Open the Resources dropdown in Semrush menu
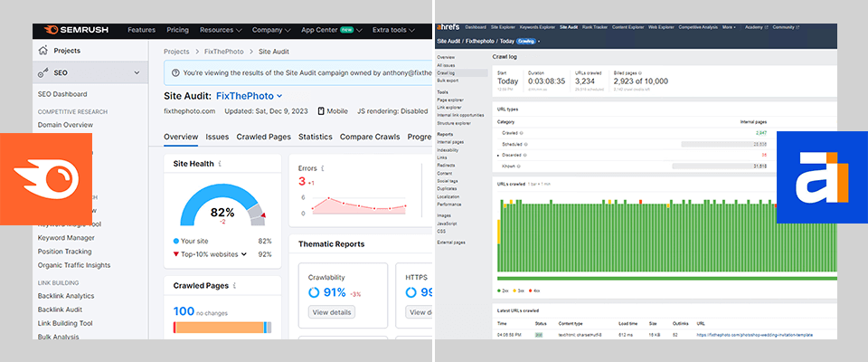This screenshot has width=868, height=362. 221,30
